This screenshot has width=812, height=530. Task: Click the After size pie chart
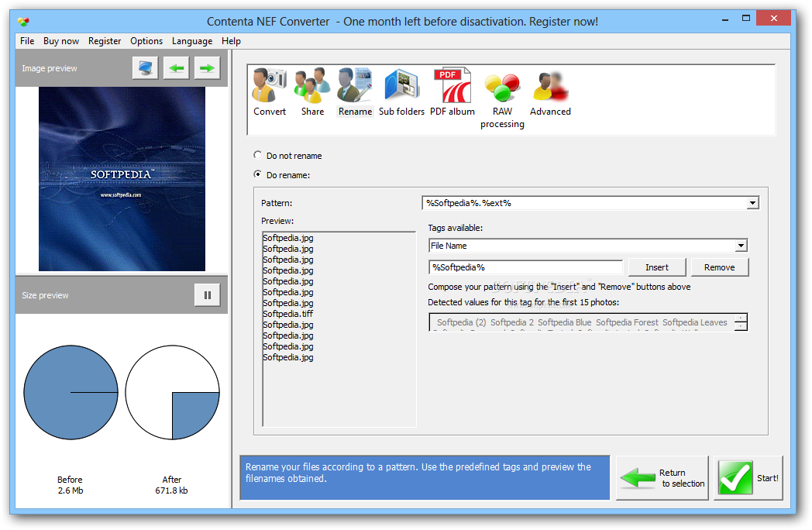[172, 392]
